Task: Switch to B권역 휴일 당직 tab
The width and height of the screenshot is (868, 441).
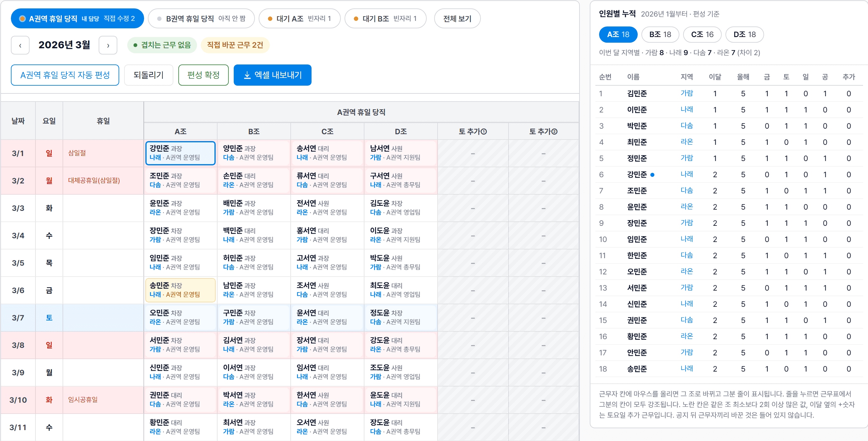Action: [201, 19]
